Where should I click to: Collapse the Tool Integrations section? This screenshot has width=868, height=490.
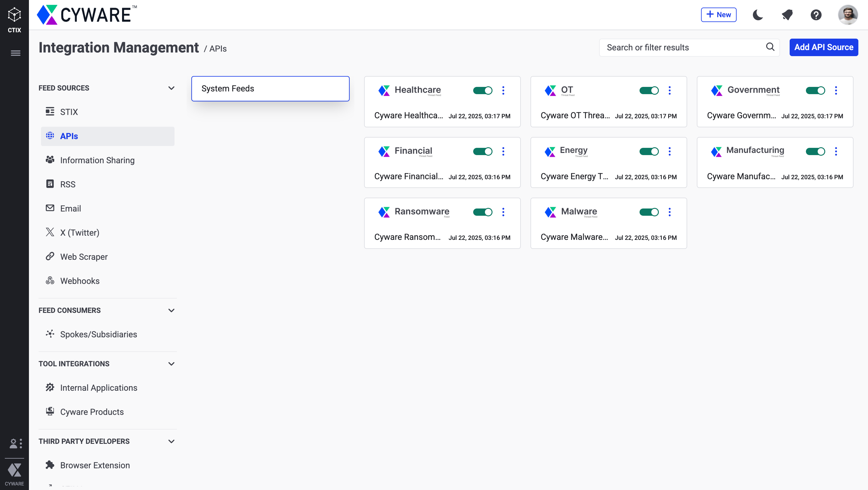tap(171, 364)
